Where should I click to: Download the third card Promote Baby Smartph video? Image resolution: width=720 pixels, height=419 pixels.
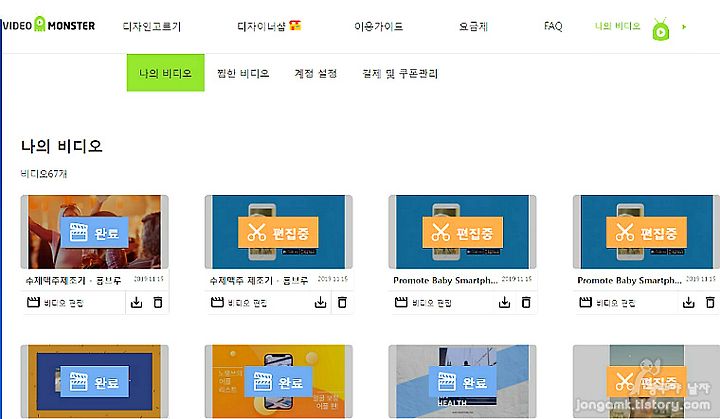pyautogui.click(x=505, y=302)
